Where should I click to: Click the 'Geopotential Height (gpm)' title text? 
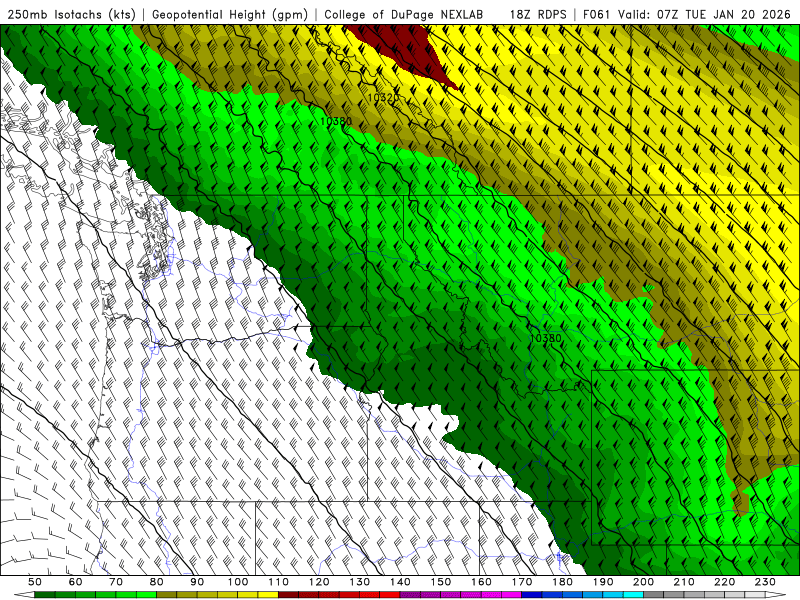tap(229, 15)
